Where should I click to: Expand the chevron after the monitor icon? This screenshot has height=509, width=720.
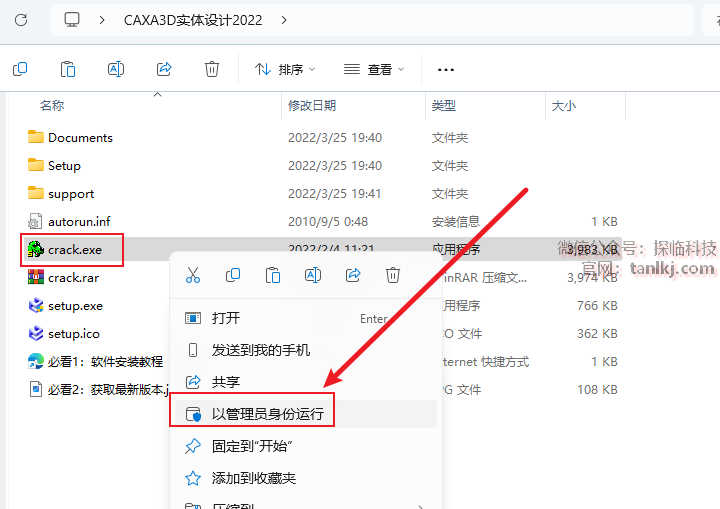(x=102, y=20)
